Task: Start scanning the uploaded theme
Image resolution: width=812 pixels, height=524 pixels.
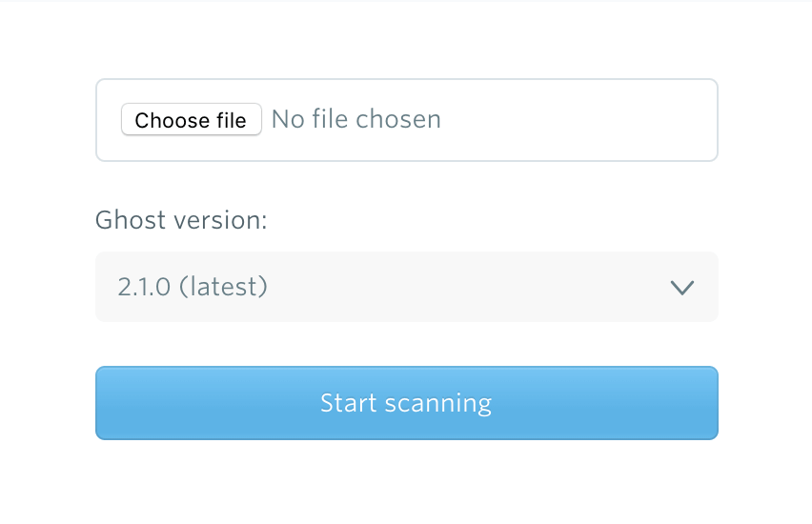Action: point(406,403)
